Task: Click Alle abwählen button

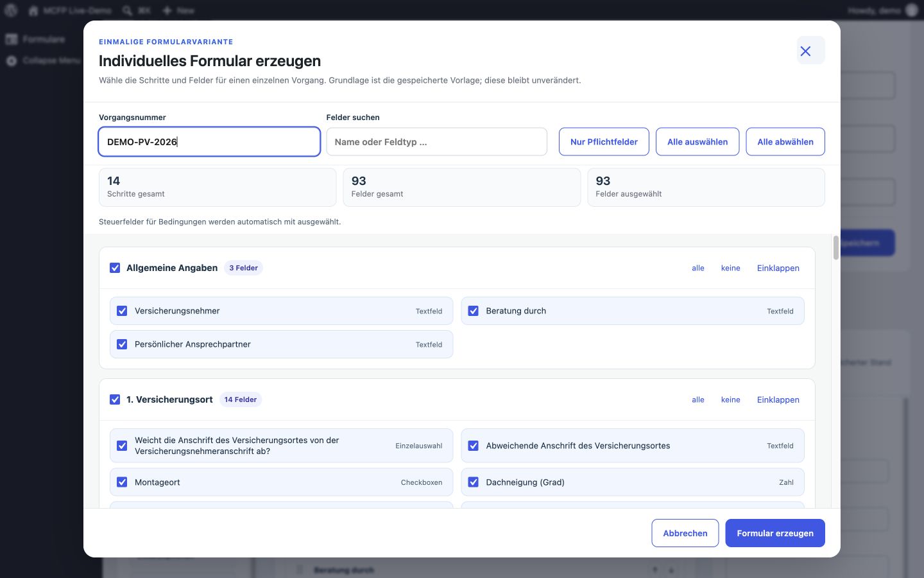Action: click(785, 142)
